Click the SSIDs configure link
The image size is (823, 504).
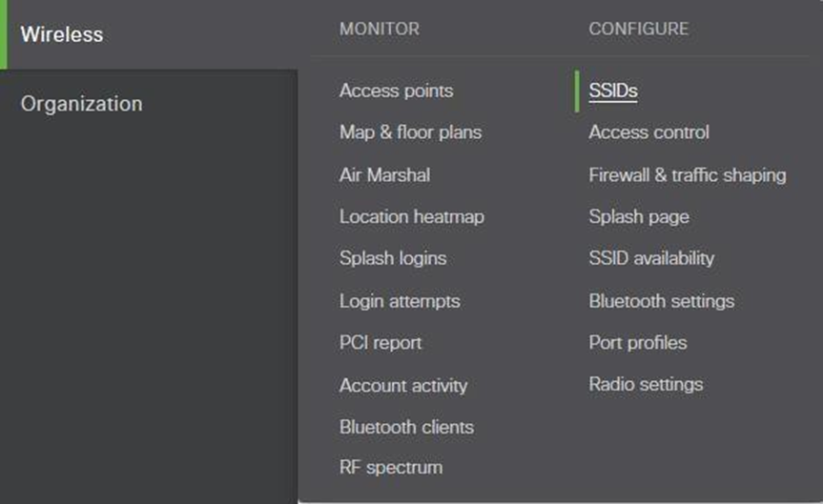pos(613,91)
